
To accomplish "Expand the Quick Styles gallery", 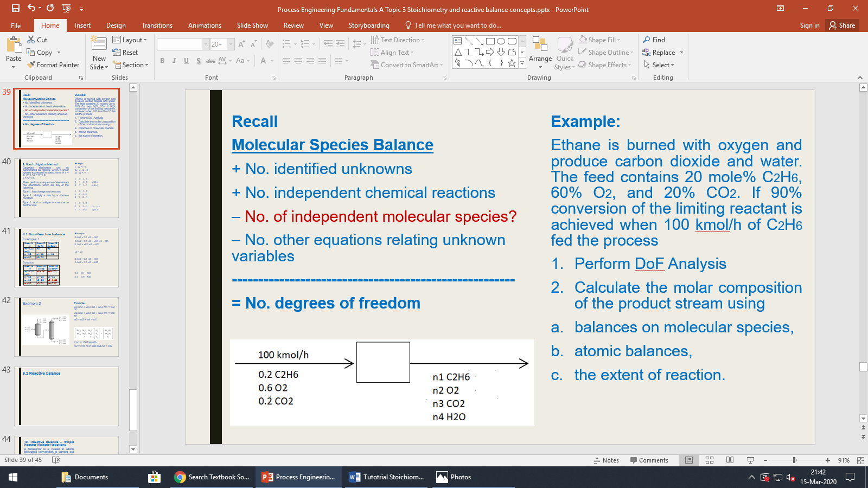I will (x=565, y=53).
